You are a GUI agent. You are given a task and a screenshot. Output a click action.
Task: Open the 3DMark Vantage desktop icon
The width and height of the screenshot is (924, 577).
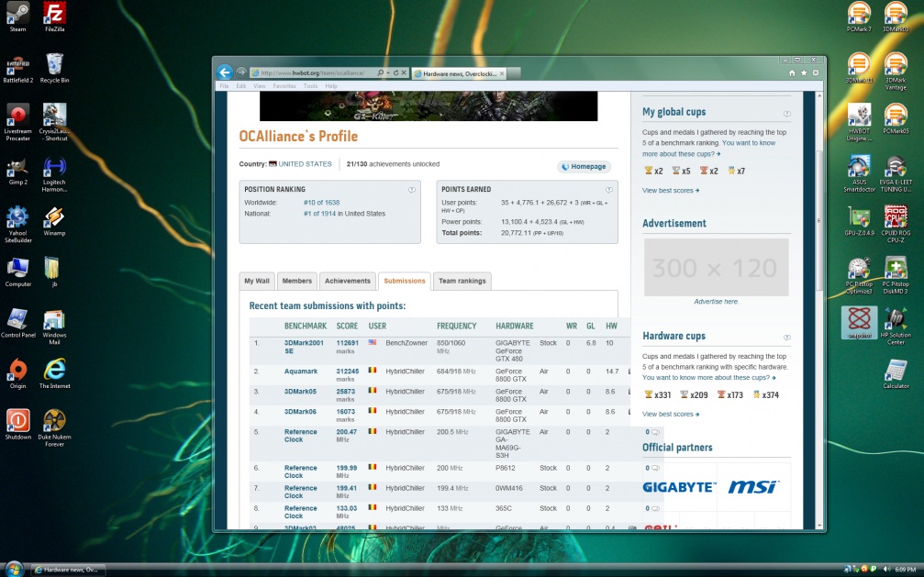coord(896,64)
